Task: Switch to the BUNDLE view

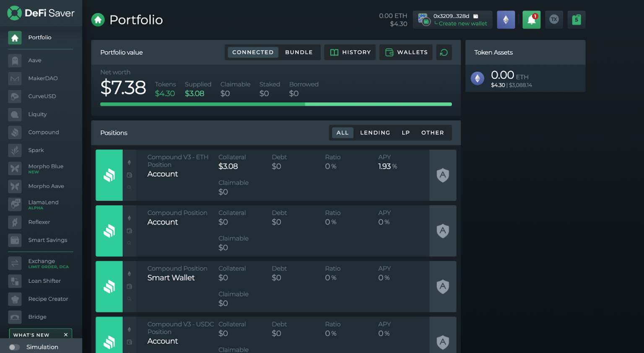Action: pyautogui.click(x=299, y=52)
